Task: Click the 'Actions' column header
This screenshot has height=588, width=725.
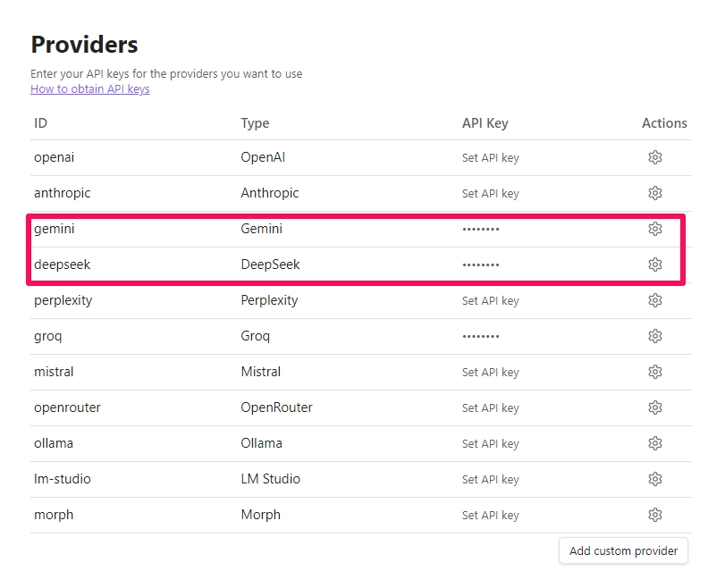Action: (664, 123)
